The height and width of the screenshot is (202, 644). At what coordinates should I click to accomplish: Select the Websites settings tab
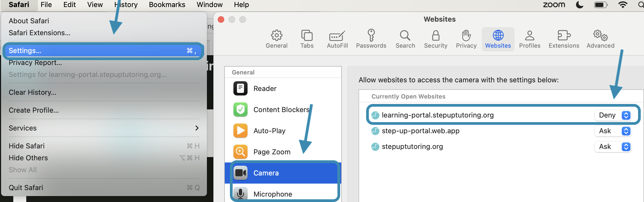point(498,39)
